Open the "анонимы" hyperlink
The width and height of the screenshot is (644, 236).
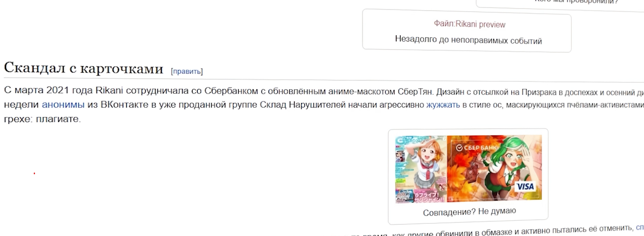[63, 104]
